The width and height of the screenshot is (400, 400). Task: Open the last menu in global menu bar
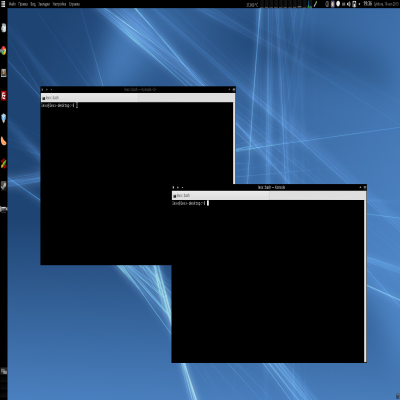74,4
